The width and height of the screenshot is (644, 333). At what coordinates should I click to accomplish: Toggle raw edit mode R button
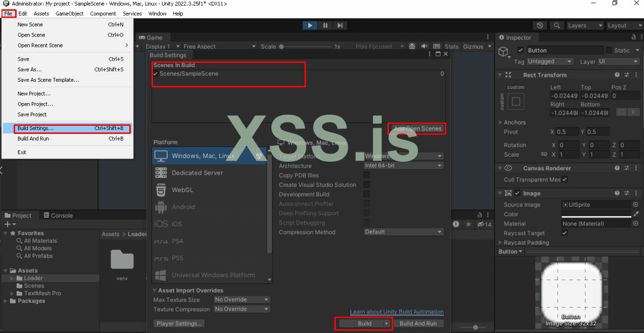633,112
